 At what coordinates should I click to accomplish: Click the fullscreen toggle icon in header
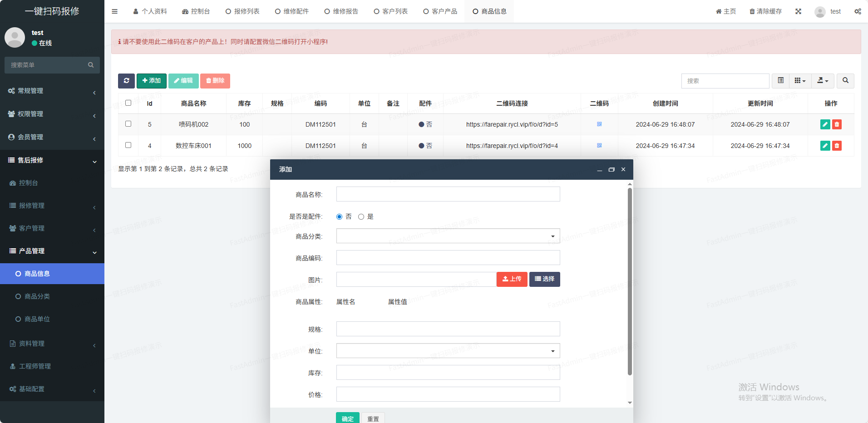coord(798,11)
